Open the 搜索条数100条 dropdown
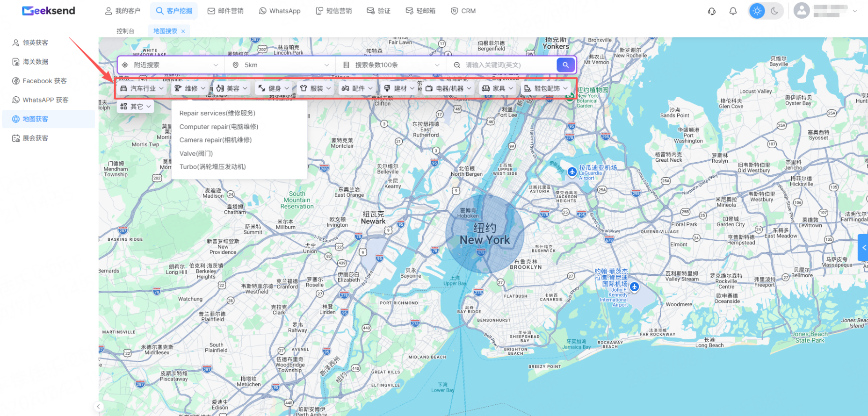The image size is (868, 416). point(391,65)
